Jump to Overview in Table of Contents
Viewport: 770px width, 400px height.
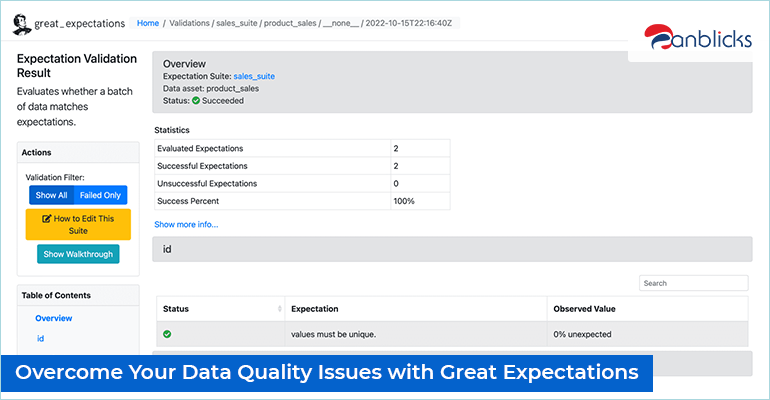(54, 318)
